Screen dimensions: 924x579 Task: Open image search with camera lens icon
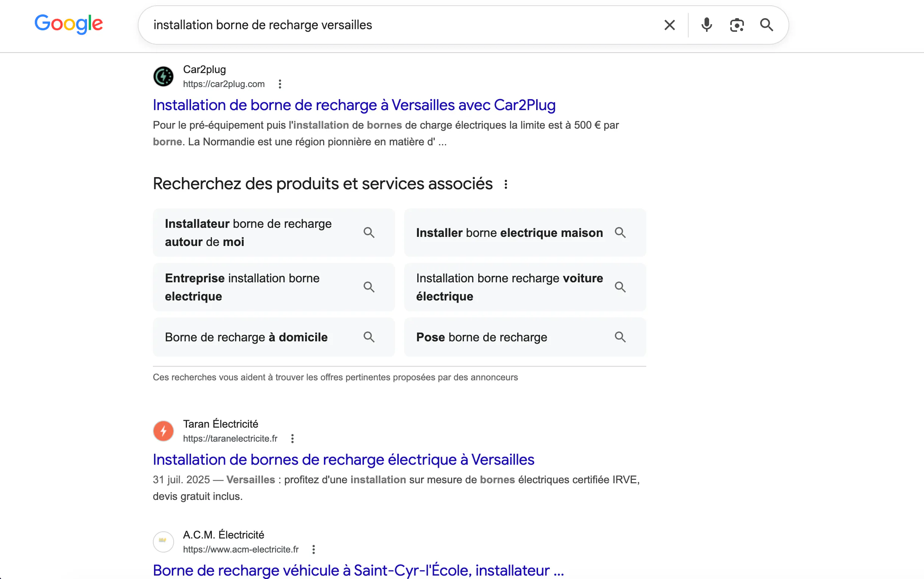(x=736, y=25)
